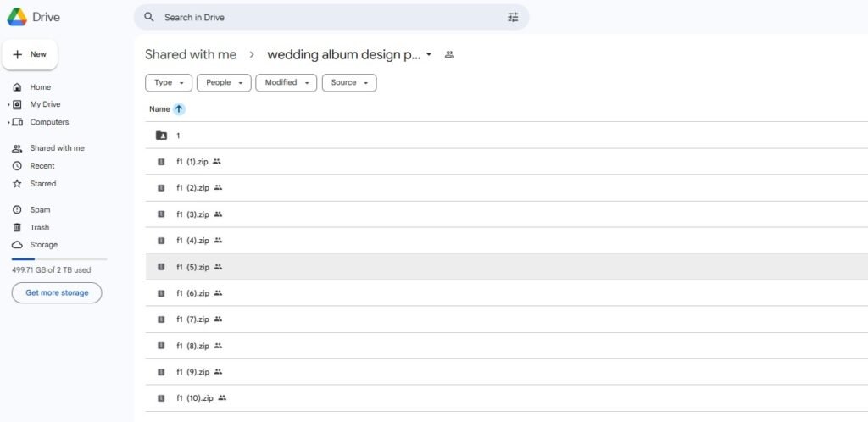
Task: Click the shared icon next to f1 (10).zip
Action: click(222, 397)
